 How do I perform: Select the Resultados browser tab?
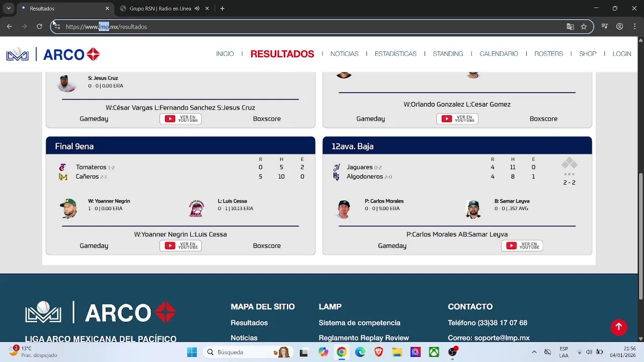pyautogui.click(x=65, y=9)
